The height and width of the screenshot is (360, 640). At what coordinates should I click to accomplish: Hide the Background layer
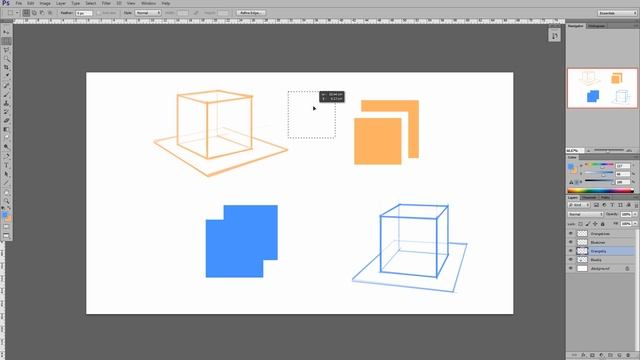tap(571, 268)
